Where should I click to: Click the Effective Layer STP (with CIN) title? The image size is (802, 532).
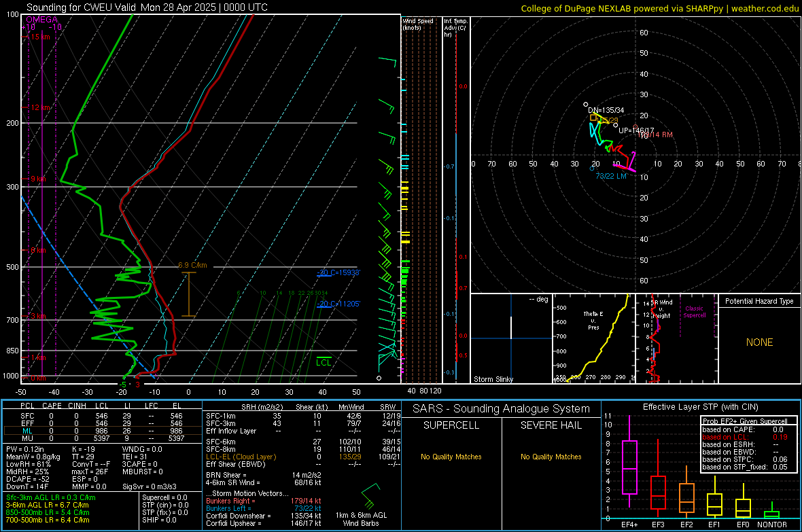[x=700, y=407]
